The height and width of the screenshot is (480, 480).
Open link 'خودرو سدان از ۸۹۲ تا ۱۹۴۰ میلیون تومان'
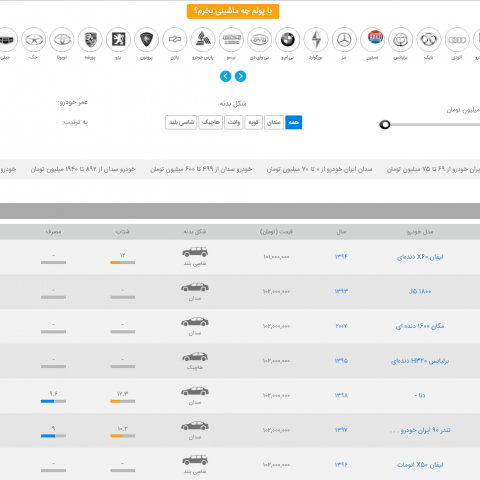click(x=83, y=169)
